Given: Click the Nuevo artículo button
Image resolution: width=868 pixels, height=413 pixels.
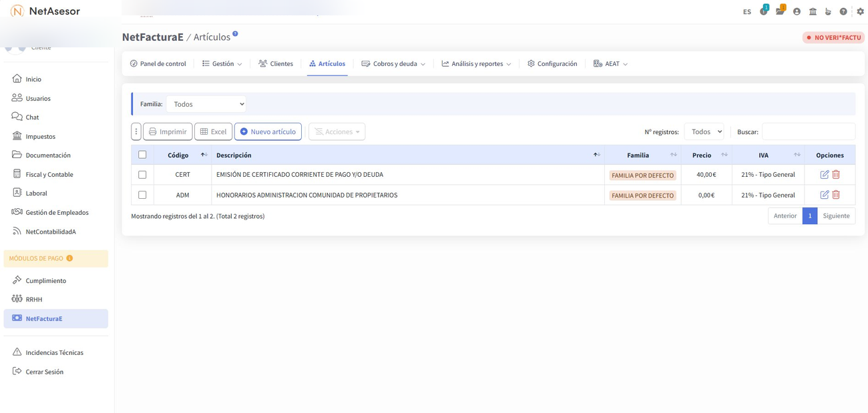Looking at the screenshot, I should coord(268,131).
